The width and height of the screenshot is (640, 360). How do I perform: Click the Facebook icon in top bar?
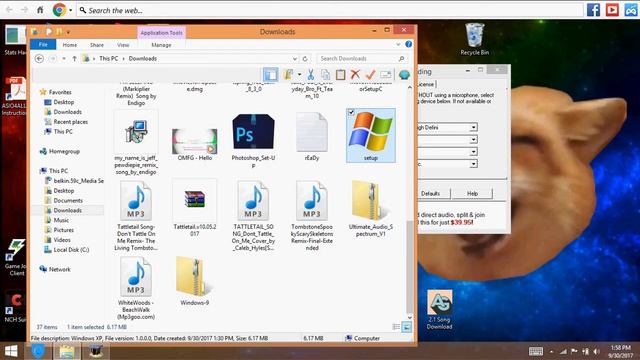[x=593, y=10]
